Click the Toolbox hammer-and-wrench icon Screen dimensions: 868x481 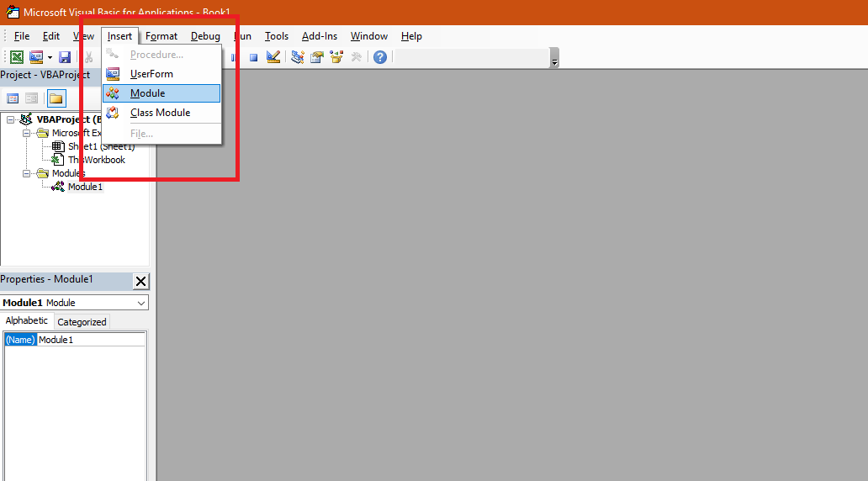[357, 57]
